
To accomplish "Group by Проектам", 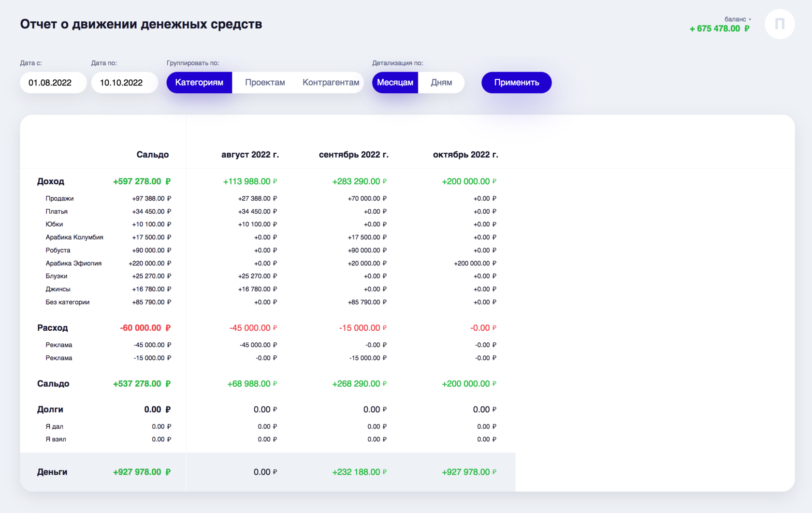I will tap(265, 83).
